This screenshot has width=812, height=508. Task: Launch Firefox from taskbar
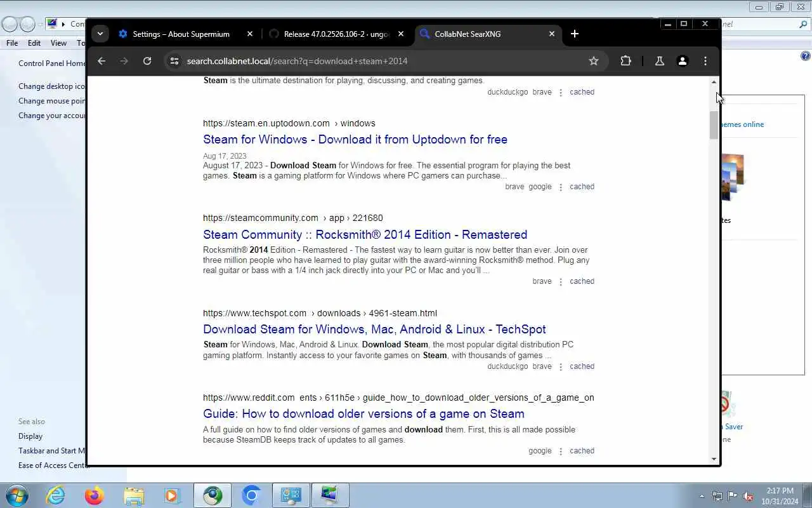pyautogui.click(x=94, y=495)
